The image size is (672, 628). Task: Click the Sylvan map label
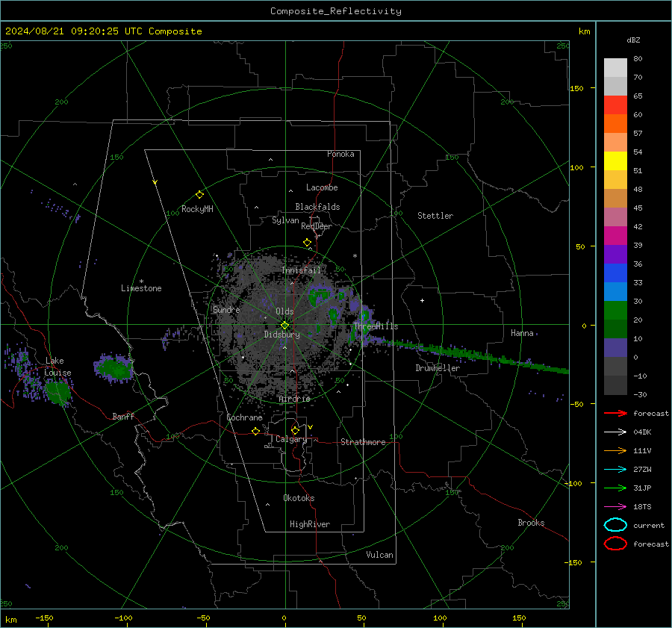(x=285, y=220)
